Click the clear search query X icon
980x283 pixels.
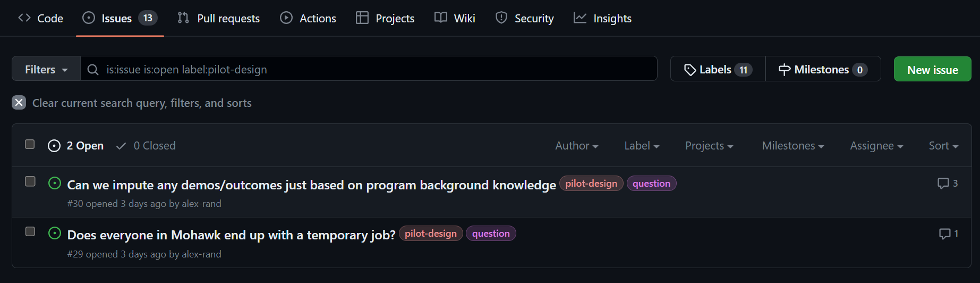coord(19,103)
